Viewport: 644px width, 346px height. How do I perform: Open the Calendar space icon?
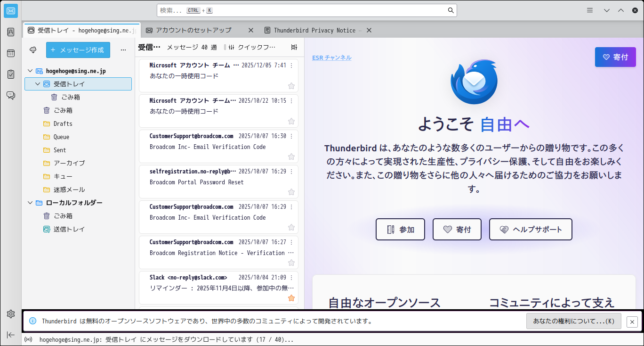tap(10, 53)
